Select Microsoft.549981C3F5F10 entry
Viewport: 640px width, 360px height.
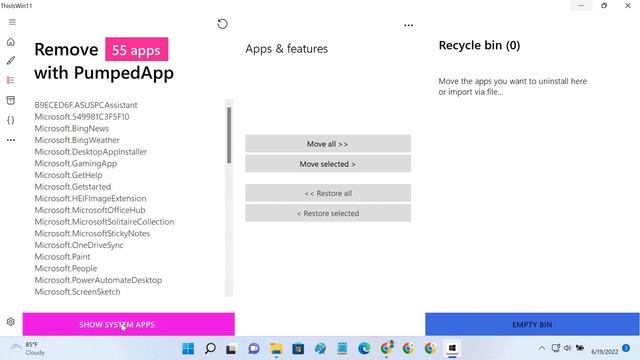click(82, 117)
